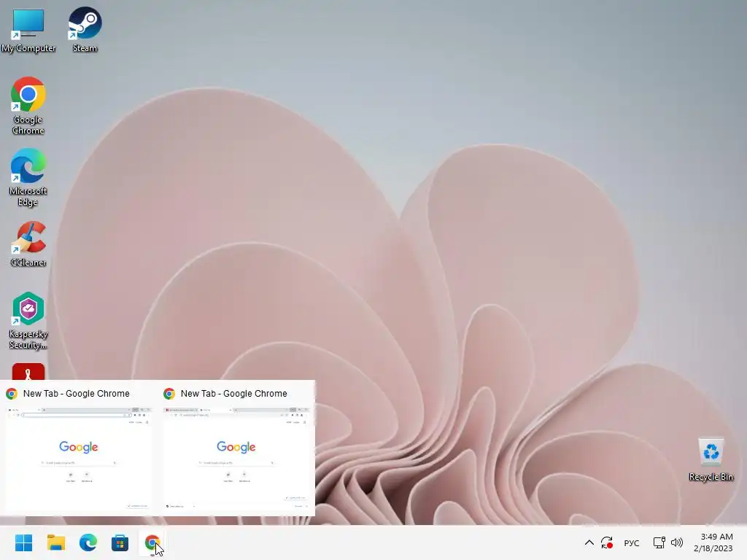Open the Google Chrome desktop shortcut

pyautogui.click(x=28, y=106)
